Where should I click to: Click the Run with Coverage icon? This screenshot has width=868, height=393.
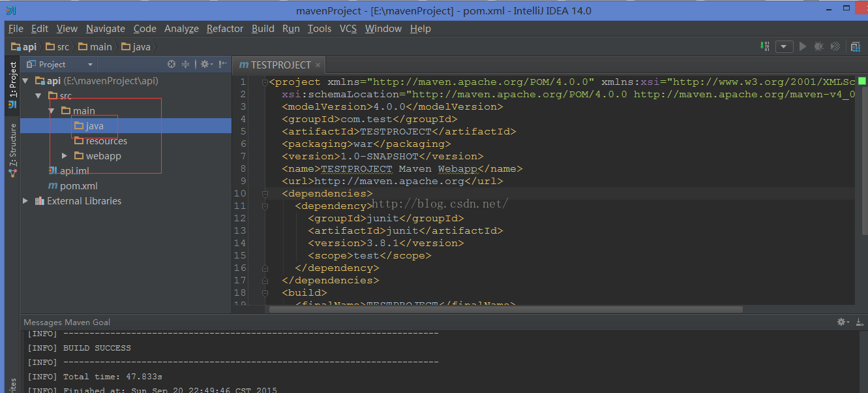point(835,46)
